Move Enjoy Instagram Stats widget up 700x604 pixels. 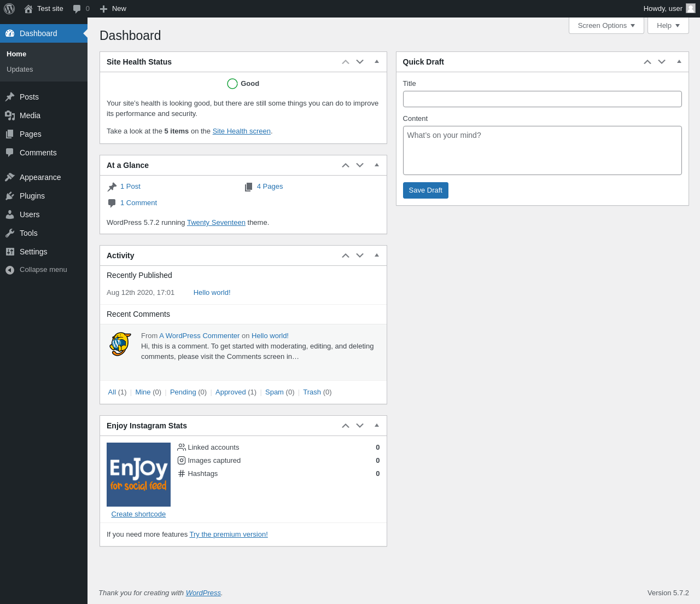346,426
